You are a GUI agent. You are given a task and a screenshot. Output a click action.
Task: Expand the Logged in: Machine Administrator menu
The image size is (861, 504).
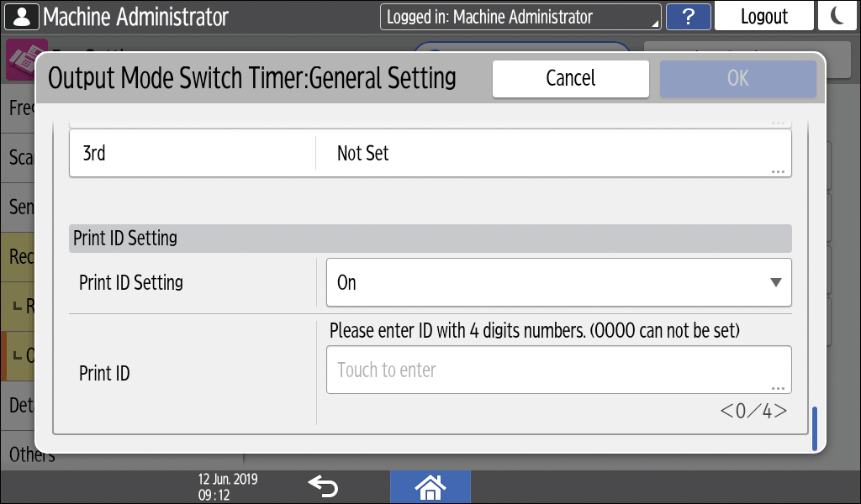tap(520, 17)
